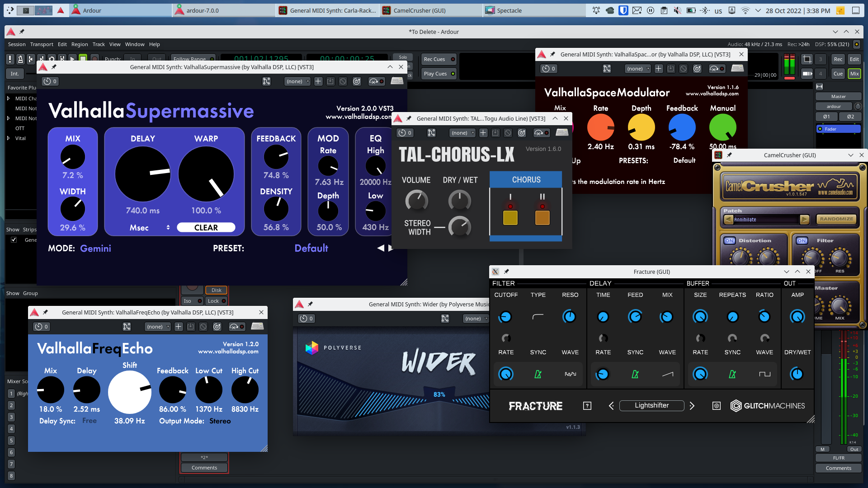
Task: Select Fracture filter TYPE shape icon
Action: tap(538, 317)
